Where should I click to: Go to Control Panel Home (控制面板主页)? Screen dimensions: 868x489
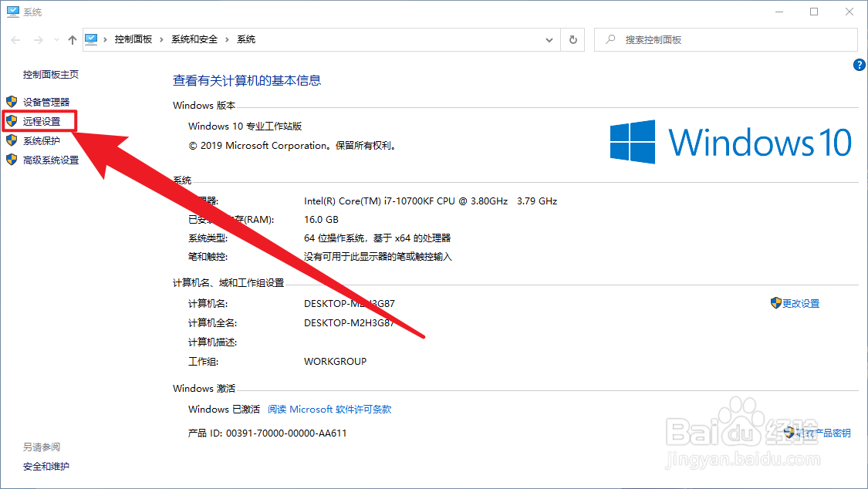point(50,74)
